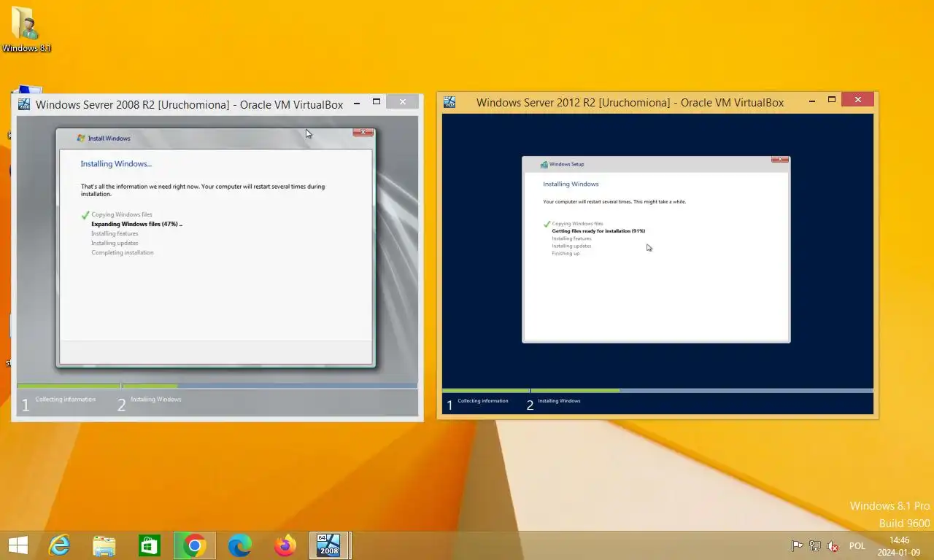The width and height of the screenshot is (934, 560).
Task: Click the 'Installing Windows' heading in the 2012 dialog
Action: 571,184
